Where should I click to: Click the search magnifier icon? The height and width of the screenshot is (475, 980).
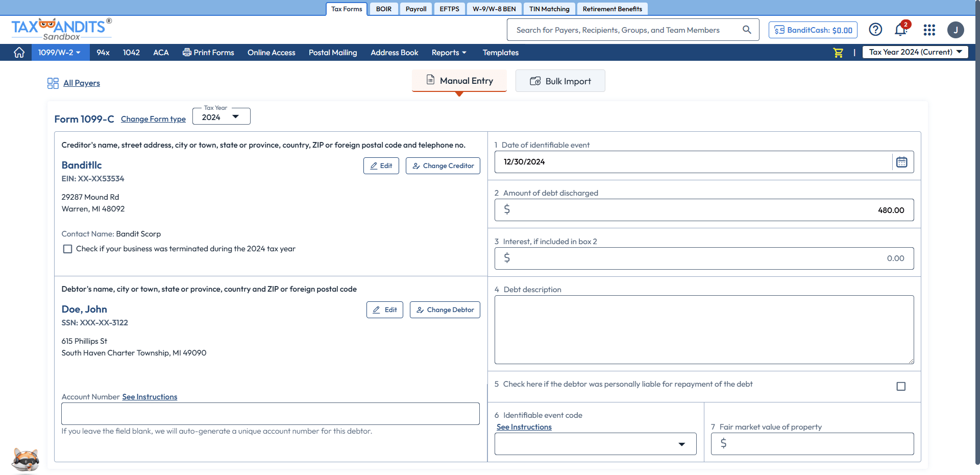[747, 30]
